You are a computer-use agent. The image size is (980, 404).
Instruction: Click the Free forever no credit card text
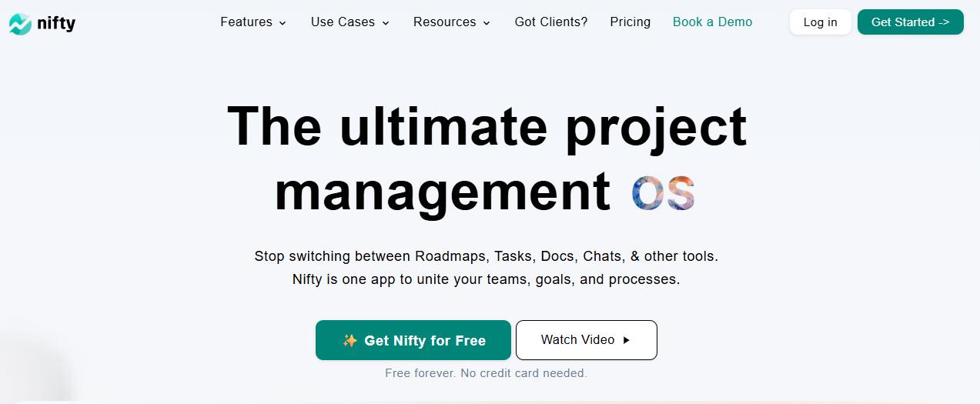click(x=486, y=373)
